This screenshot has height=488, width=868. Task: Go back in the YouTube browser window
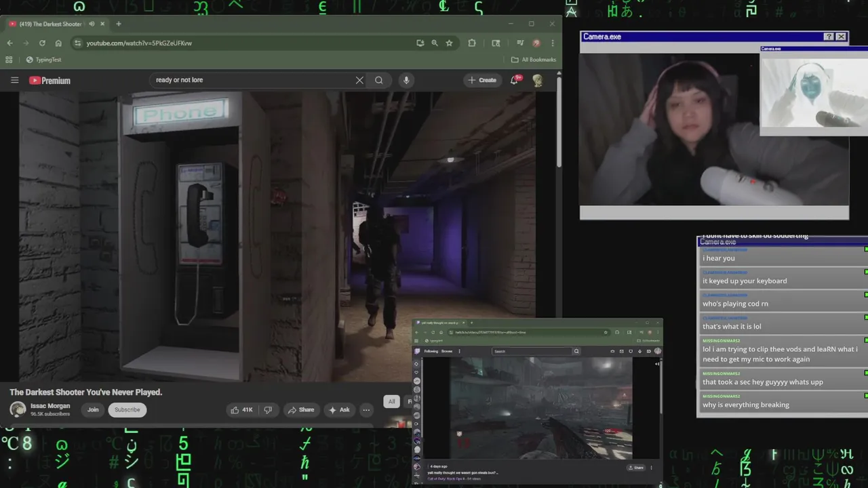point(9,43)
